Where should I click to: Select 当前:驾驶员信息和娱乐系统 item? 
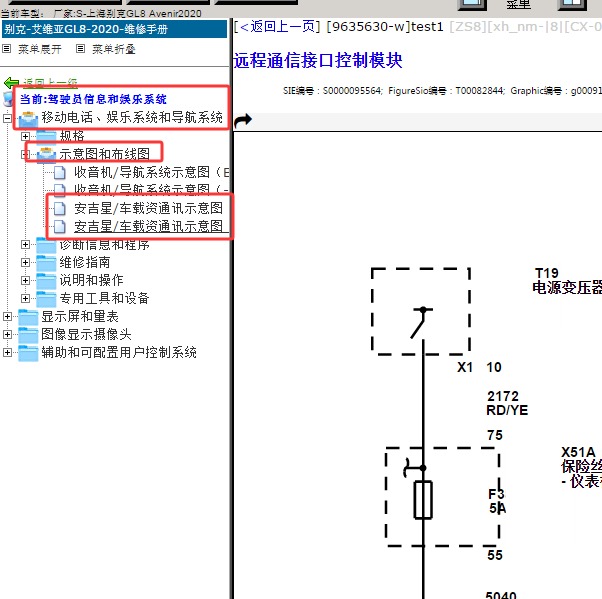(x=93, y=99)
